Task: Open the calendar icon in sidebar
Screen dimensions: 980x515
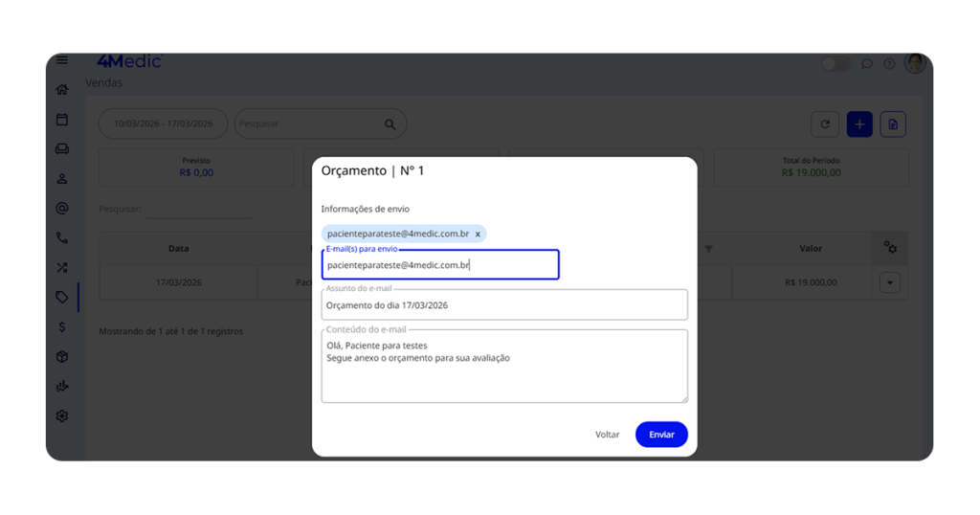Action: 62,120
